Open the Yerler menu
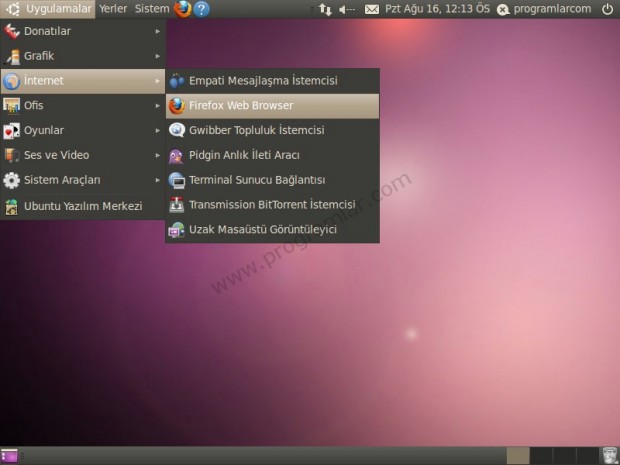This screenshot has width=620, height=465. (x=113, y=9)
